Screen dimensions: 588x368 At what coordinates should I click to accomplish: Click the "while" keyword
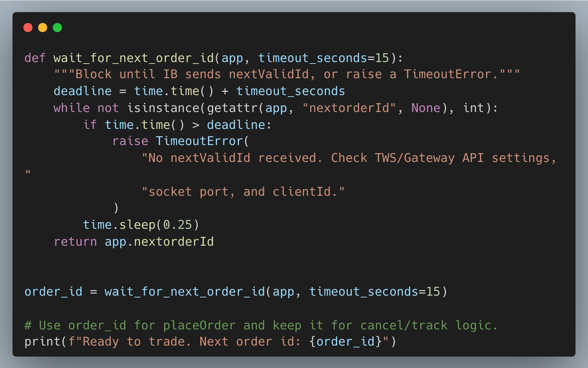pos(71,108)
